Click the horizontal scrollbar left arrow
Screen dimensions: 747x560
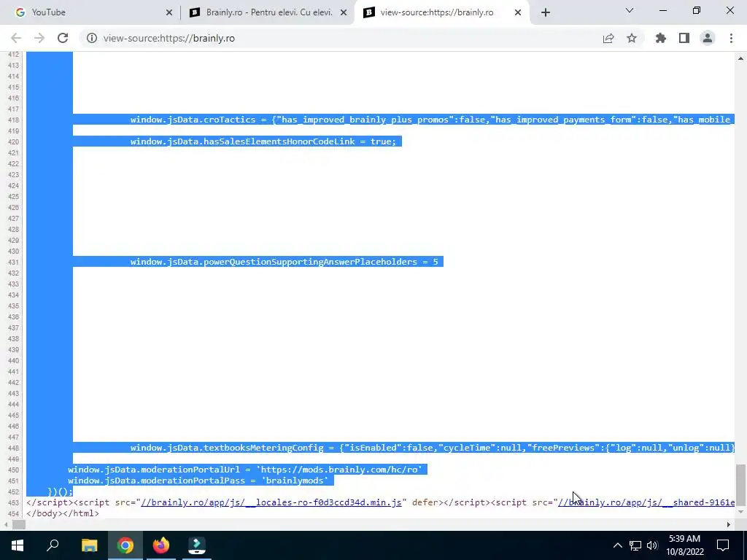[x=5, y=525]
